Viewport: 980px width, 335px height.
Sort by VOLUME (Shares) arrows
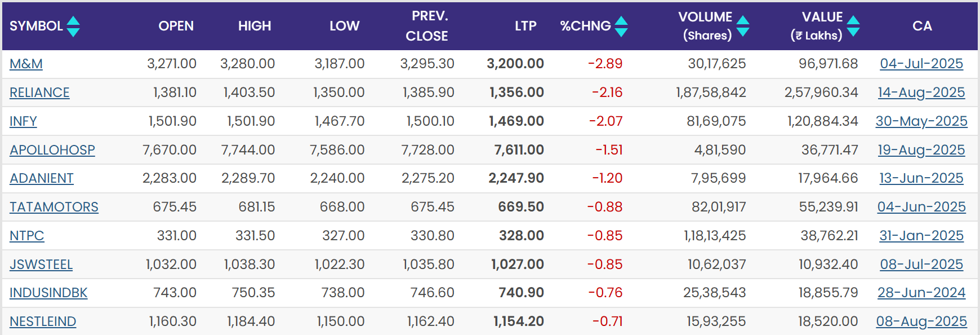pos(743,26)
